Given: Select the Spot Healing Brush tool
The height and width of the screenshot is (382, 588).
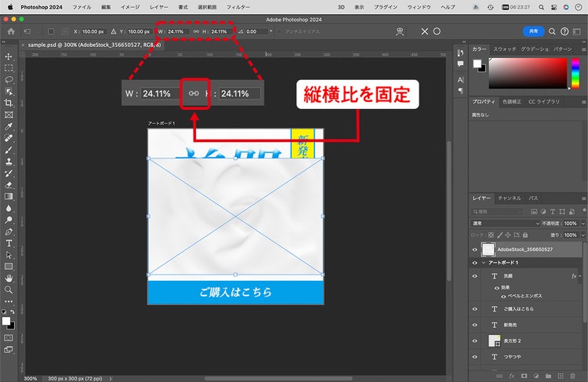Looking at the screenshot, I should pyautogui.click(x=9, y=138).
